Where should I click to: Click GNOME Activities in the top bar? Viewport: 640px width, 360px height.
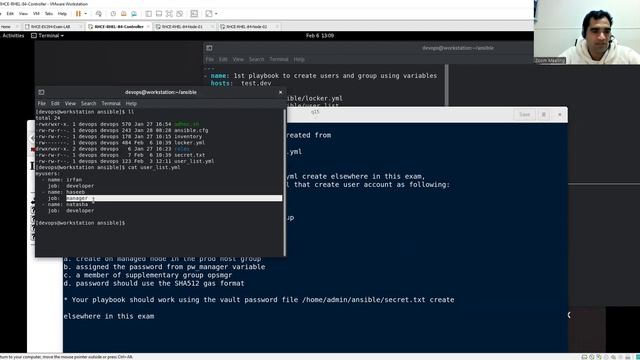click(13, 36)
